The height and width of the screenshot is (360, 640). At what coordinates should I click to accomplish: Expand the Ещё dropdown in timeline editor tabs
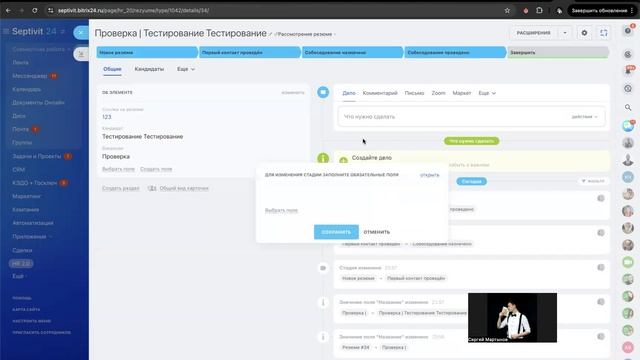(487, 93)
